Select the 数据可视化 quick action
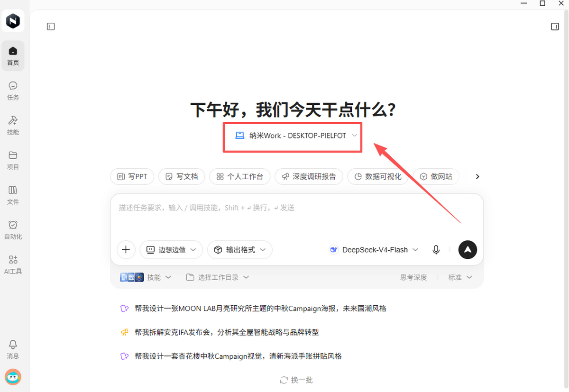Viewport: 569px width, 392px height. (x=378, y=176)
